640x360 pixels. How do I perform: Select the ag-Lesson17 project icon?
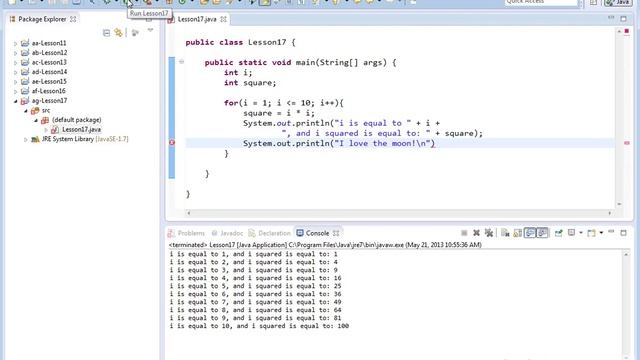(x=25, y=100)
